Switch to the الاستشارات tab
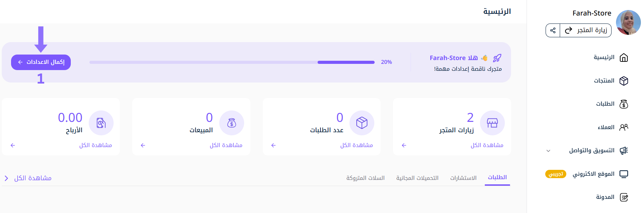644x213 pixels. point(463,178)
